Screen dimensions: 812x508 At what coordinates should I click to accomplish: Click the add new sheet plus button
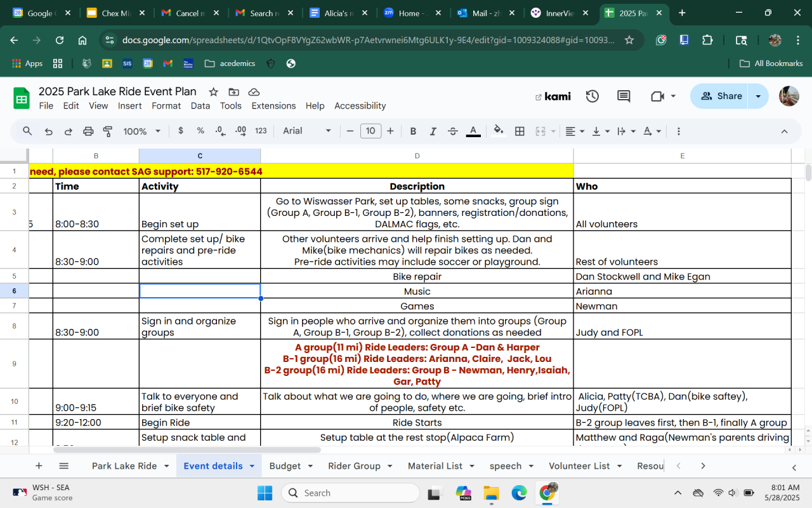tap(39, 466)
